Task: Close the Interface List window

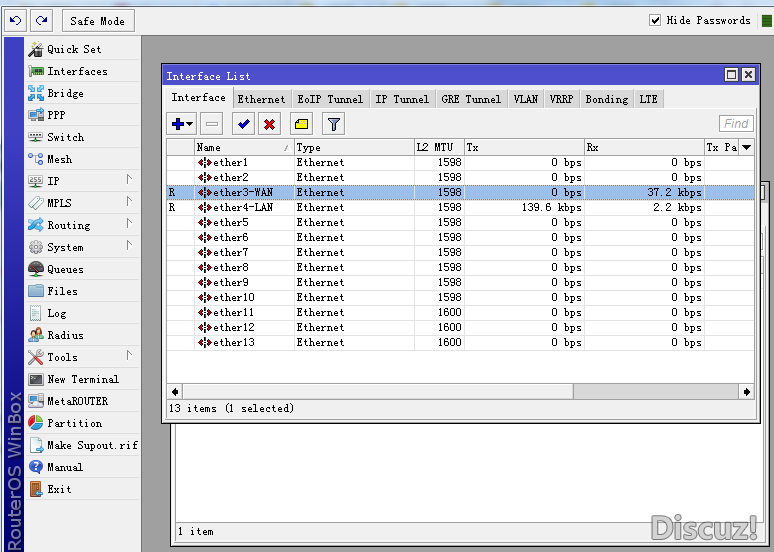Action: pos(748,75)
